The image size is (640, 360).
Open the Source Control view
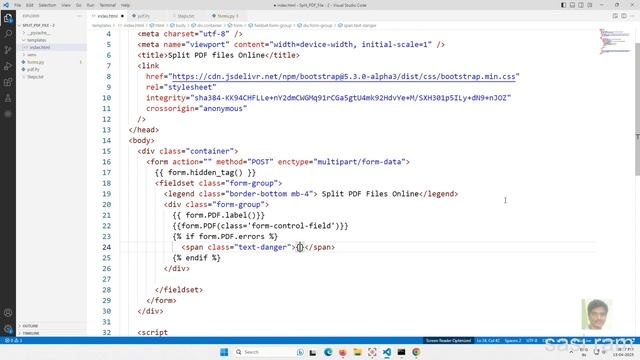(x=8, y=50)
